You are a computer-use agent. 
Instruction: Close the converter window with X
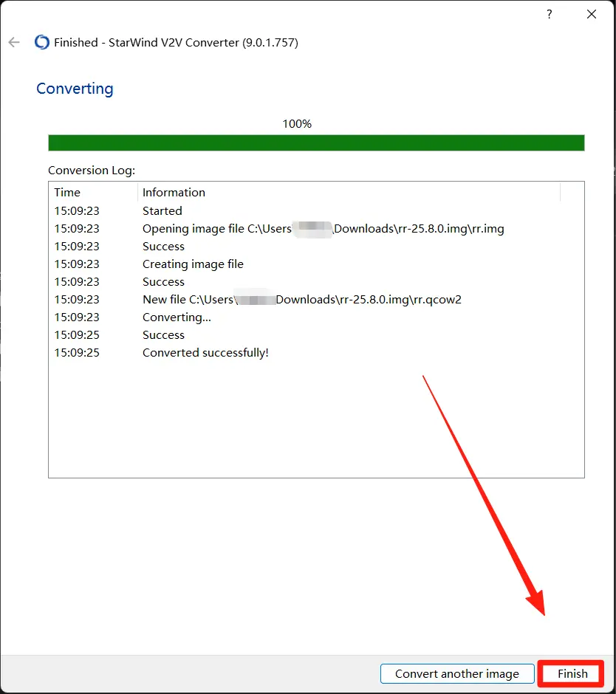pyautogui.click(x=592, y=14)
